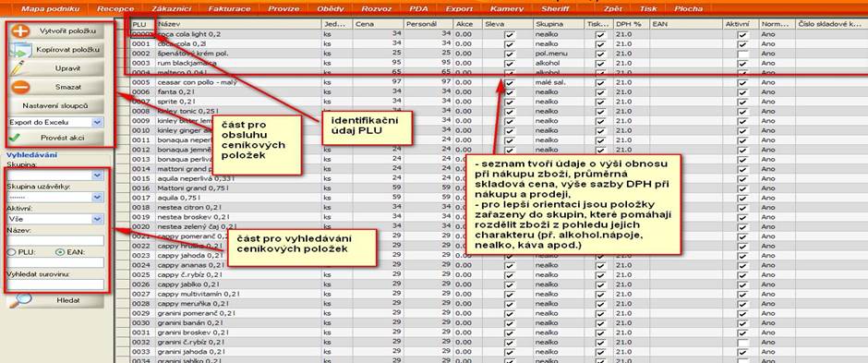Open the Export do Excelu dropdown

pyautogui.click(x=55, y=122)
